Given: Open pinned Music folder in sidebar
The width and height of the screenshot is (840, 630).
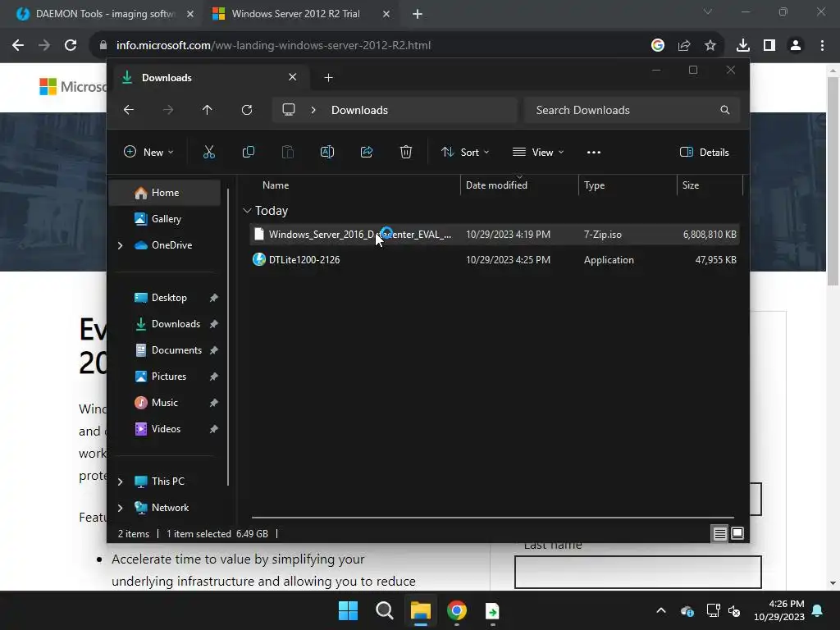Looking at the screenshot, I should 165,403.
